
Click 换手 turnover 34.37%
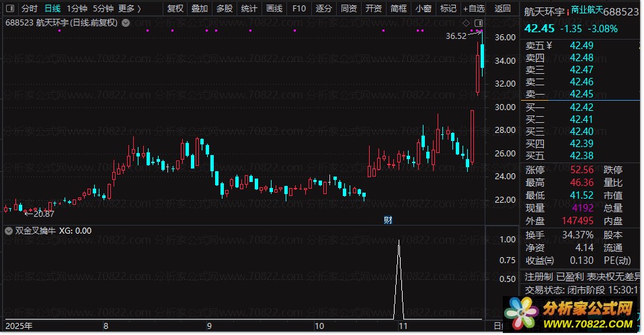pos(577,235)
